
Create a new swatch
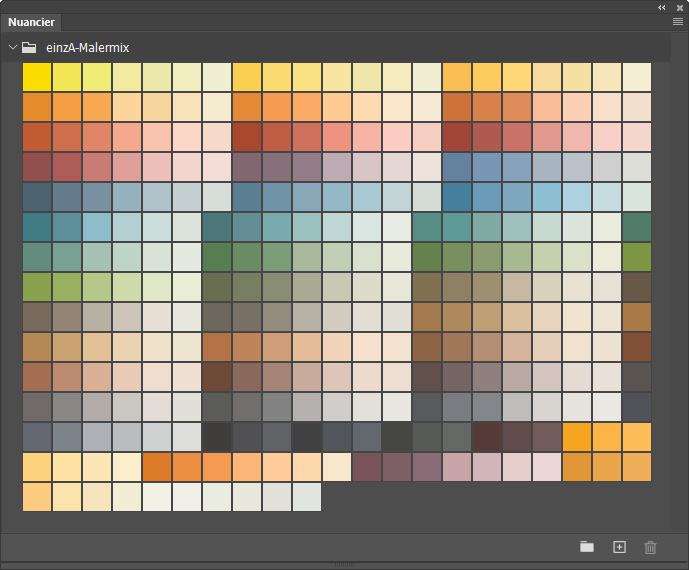[619, 547]
